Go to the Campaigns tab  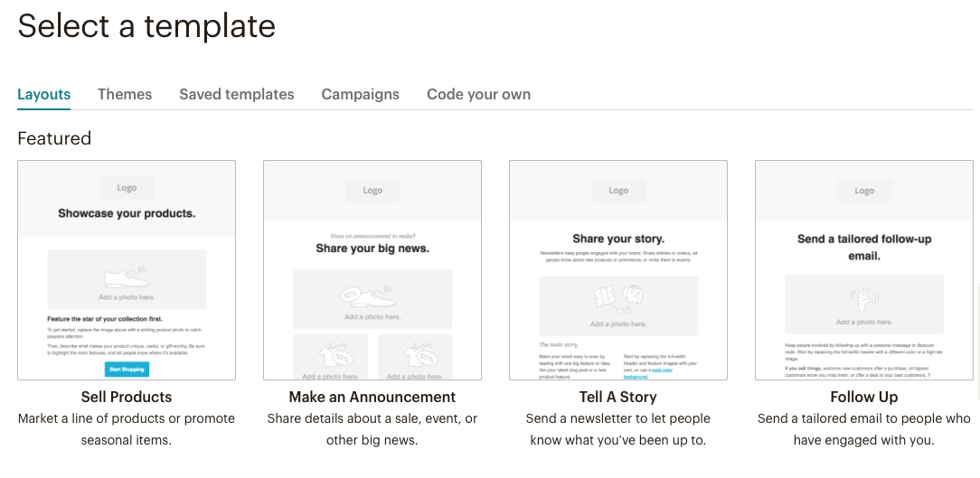coord(360,94)
